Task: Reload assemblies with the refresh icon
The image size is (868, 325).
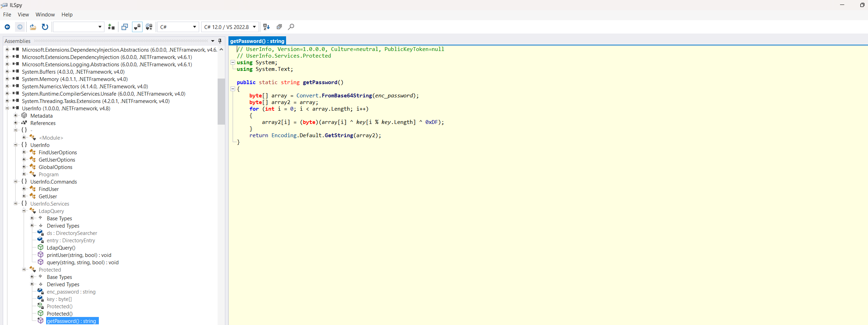Action: click(x=45, y=27)
